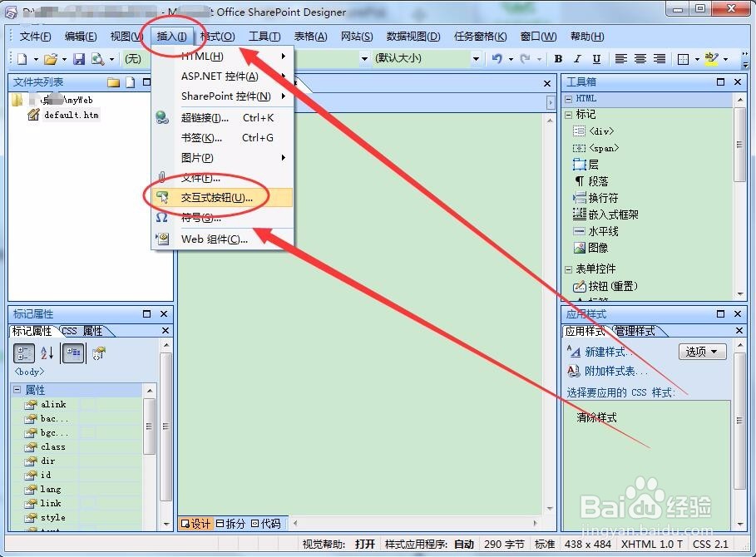The height and width of the screenshot is (557, 756).
Task: Collapse the 表单控件 group in toolbox
Action: tap(568, 269)
